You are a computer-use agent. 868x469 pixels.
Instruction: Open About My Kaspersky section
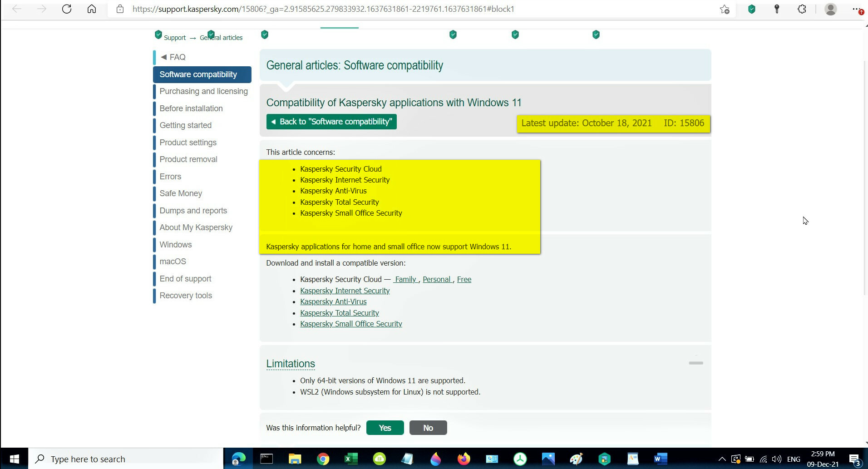click(196, 227)
